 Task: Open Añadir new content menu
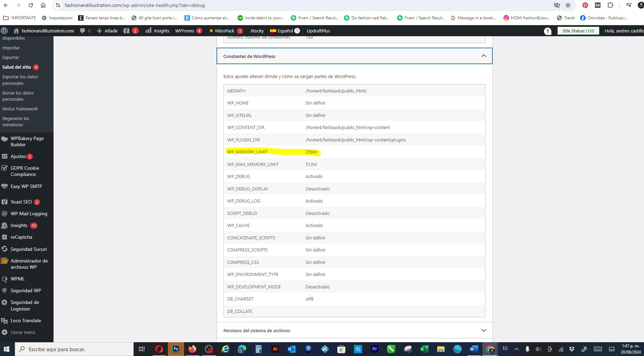pos(107,31)
